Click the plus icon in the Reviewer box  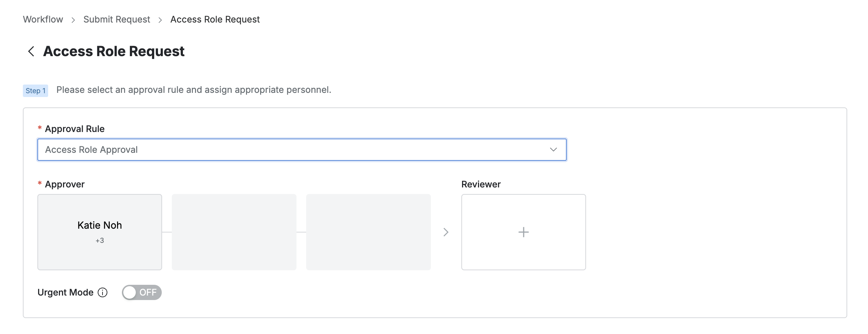coord(523,232)
